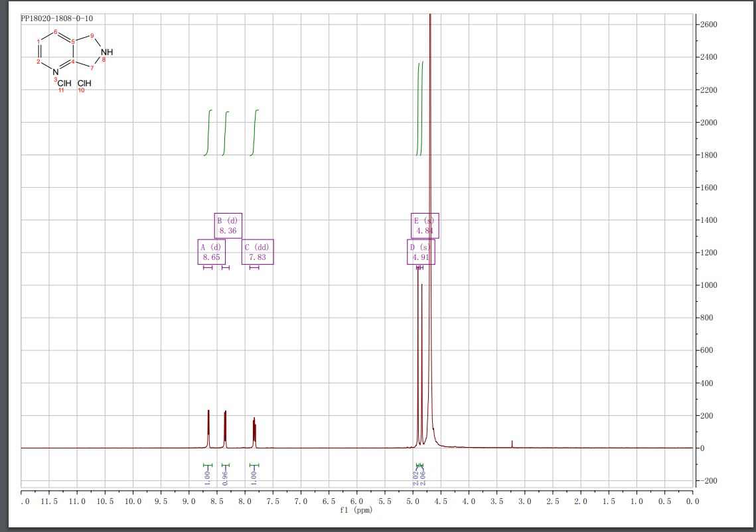Click the D (s) 4.91 multiplet label

(x=420, y=251)
